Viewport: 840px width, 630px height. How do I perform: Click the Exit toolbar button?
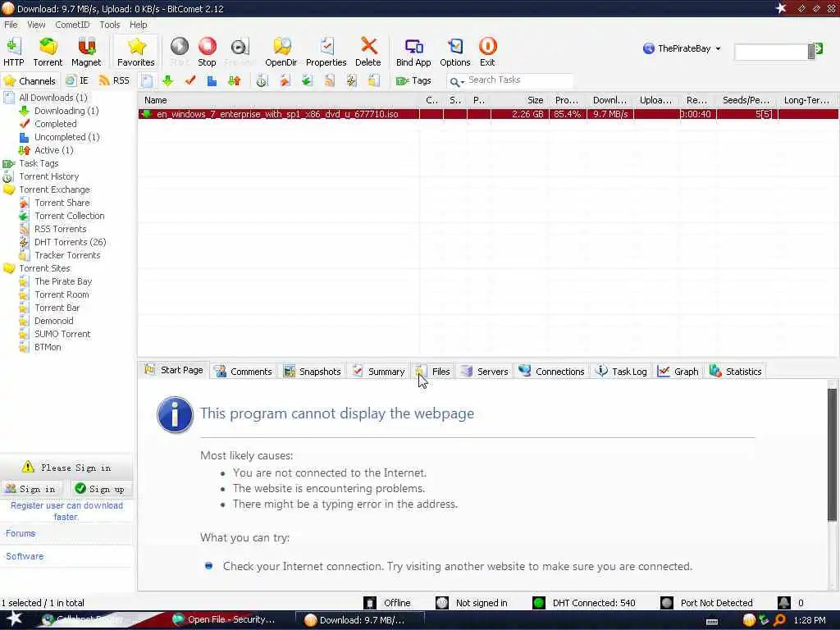(x=487, y=52)
